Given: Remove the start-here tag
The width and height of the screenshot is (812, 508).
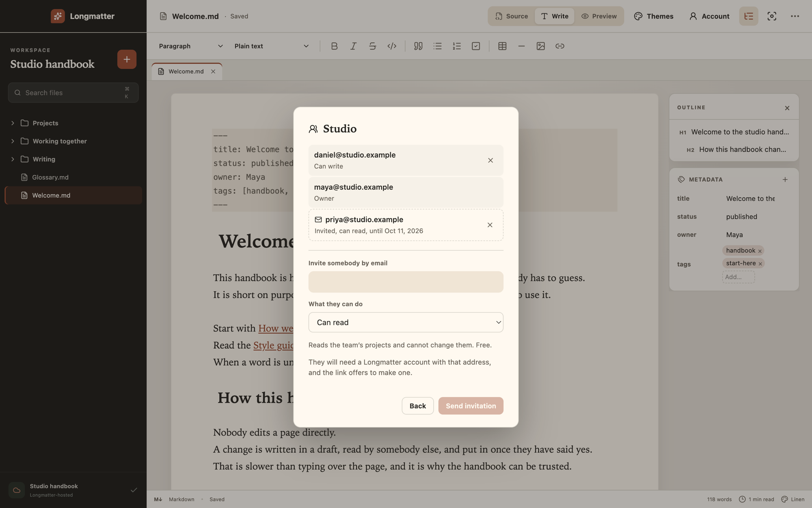Looking at the screenshot, I should (x=760, y=264).
